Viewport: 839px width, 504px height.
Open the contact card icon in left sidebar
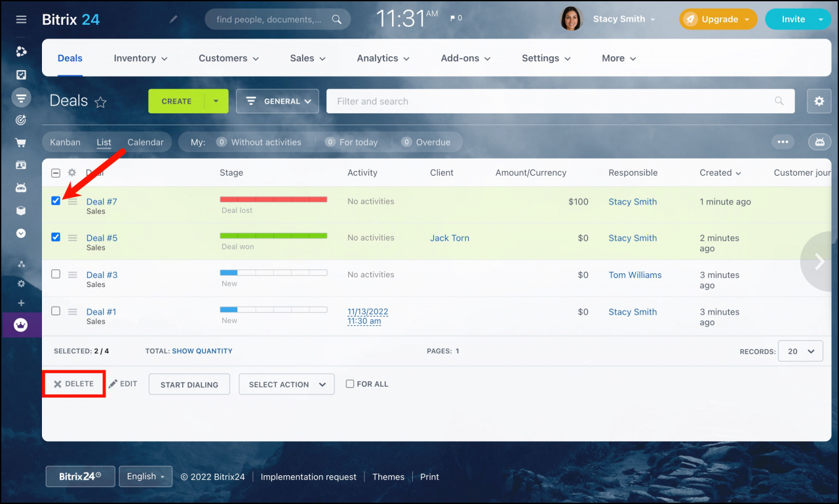tap(21, 165)
